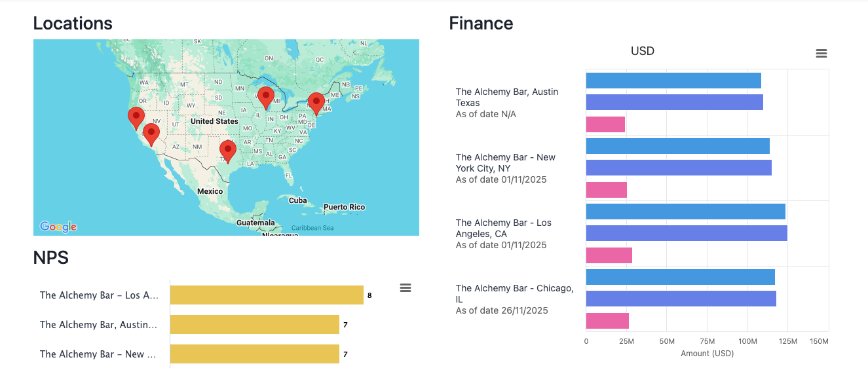Click 'The Alchemy Bar – Los A…' NPS label
Viewport: 868px width, 368px height.
(99, 295)
